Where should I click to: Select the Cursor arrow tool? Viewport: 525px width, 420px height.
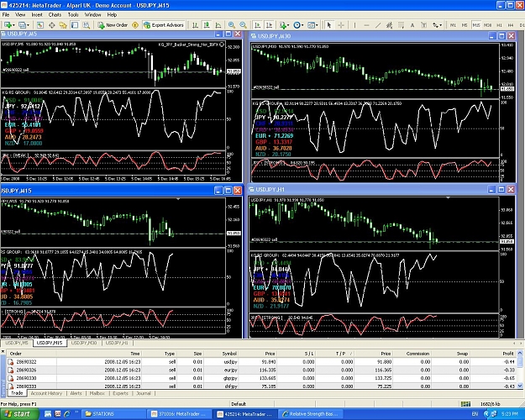(x=329, y=25)
